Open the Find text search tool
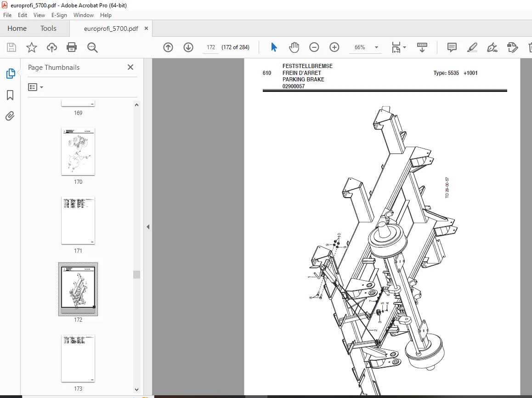532x398 pixels. tap(92, 47)
